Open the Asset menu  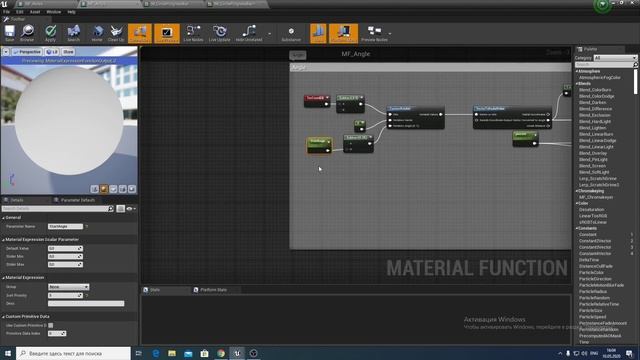[35, 12]
